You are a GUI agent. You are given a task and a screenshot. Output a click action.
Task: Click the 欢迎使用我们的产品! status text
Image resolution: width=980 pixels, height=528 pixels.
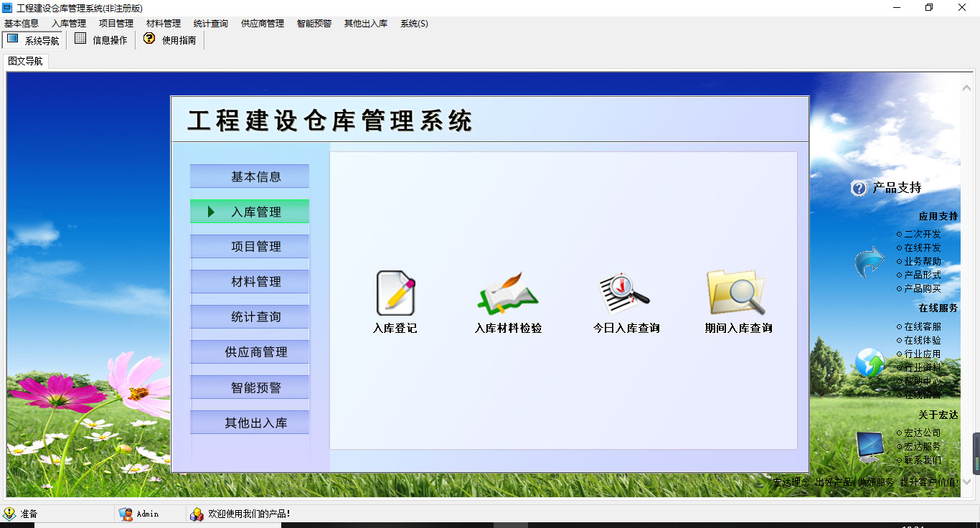pyautogui.click(x=249, y=514)
